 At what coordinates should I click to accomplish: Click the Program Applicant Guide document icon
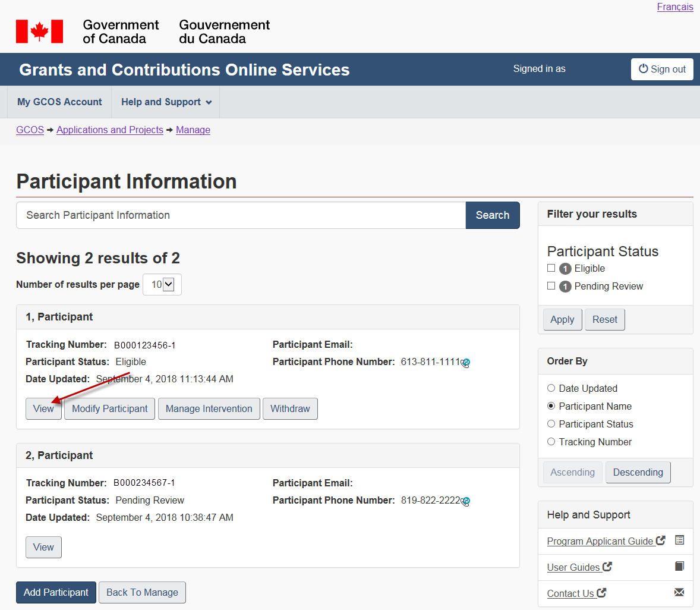[x=679, y=540]
